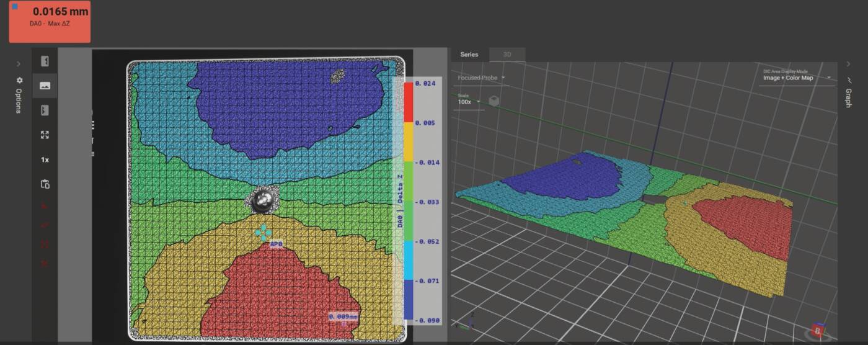Viewport: 868px width, 345px height.
Task: Click the Options gear icon
Action: click(19, 81)
